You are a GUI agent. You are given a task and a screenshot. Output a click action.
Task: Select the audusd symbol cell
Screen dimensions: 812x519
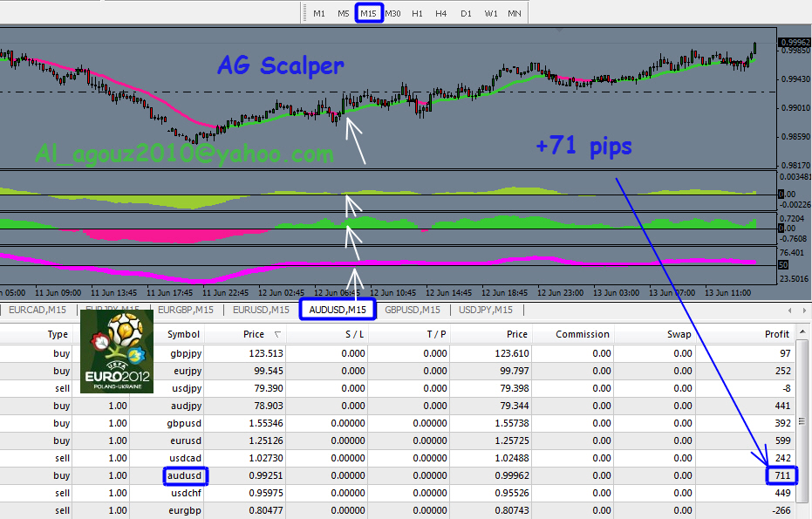click(185, 475)
